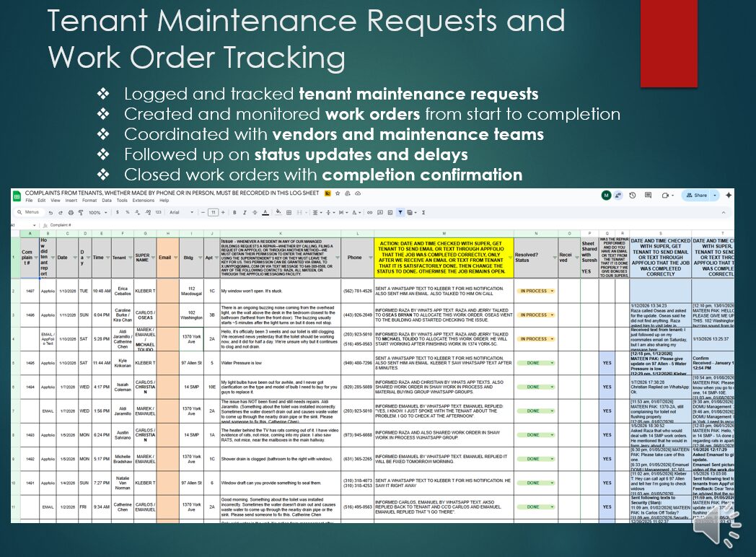
Task: Increase font size with plus button
Action: (x=224, y=213)
